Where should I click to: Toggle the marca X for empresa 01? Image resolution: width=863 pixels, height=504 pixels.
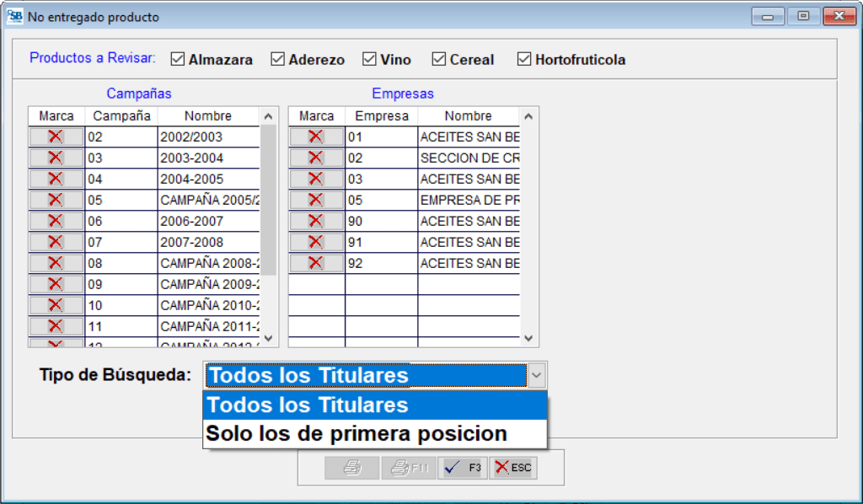pos(315,136)
